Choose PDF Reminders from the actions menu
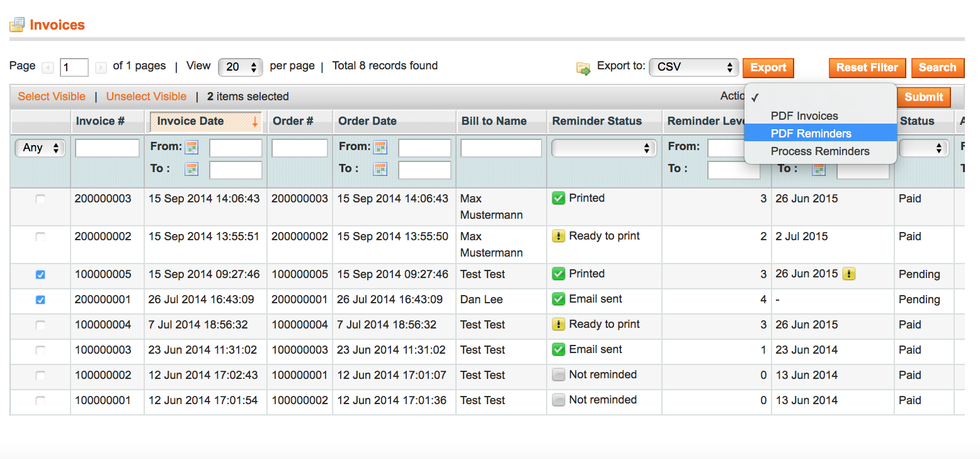The width and height of the screenshot is (980, 459). click(811, 134)
